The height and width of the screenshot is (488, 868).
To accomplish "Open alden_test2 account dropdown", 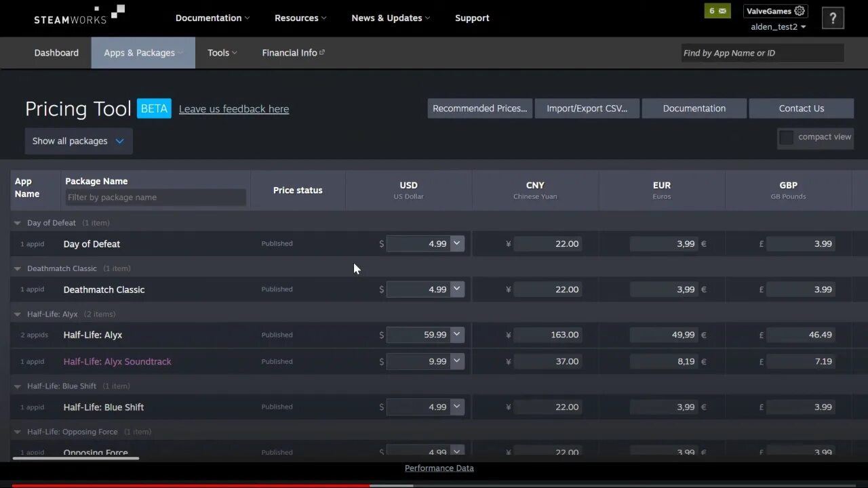I will click(x=778, y=27).
